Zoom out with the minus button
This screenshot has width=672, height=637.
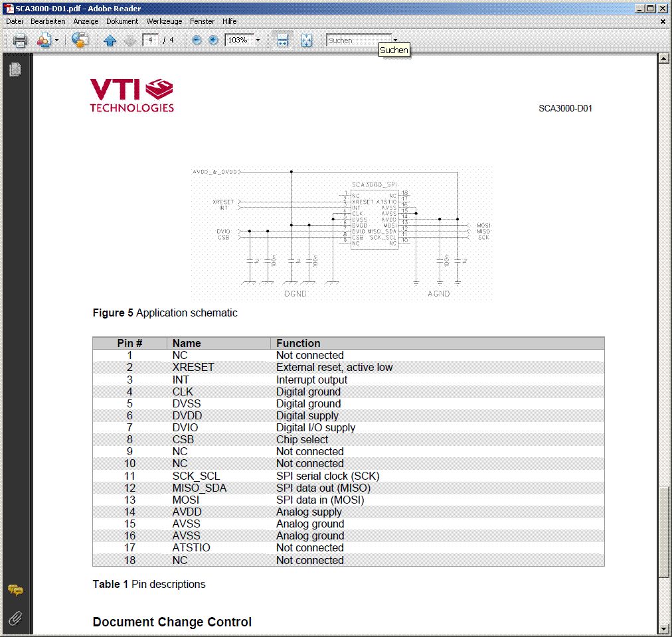pos(197,40)
